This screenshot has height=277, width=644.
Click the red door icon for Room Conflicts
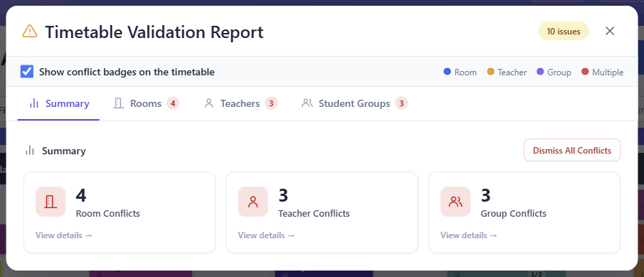click(x=50, y=202)
